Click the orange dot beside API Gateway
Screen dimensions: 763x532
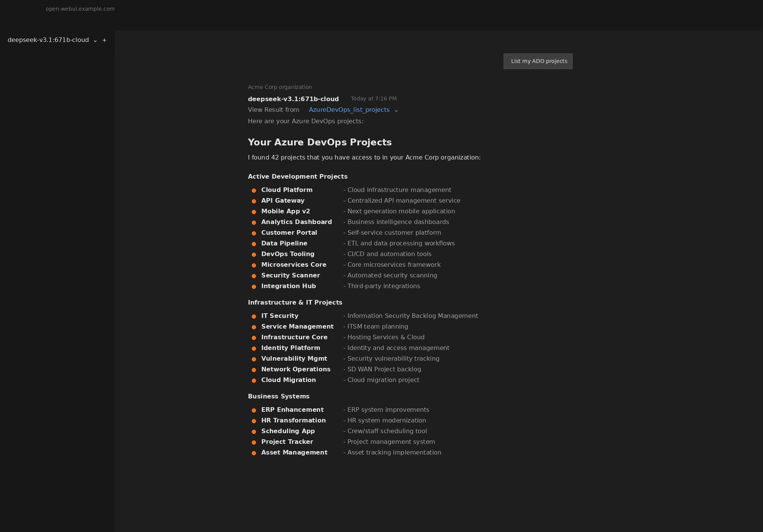254,201
